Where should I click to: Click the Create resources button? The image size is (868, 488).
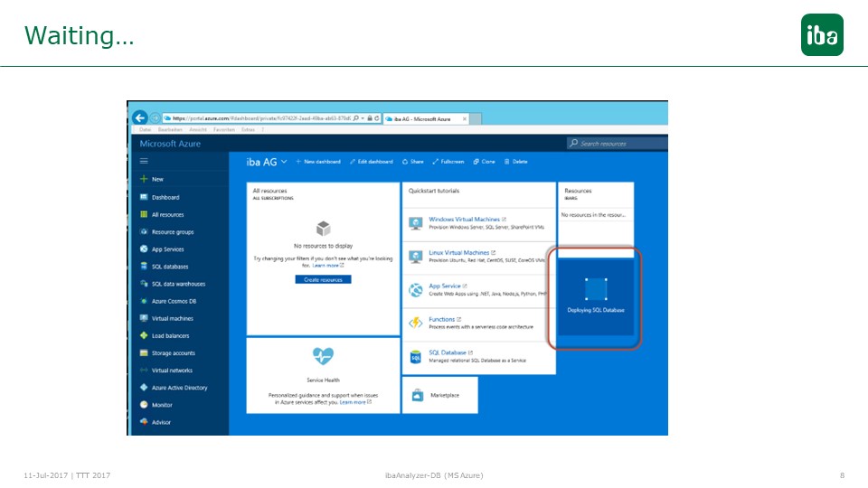324,279
